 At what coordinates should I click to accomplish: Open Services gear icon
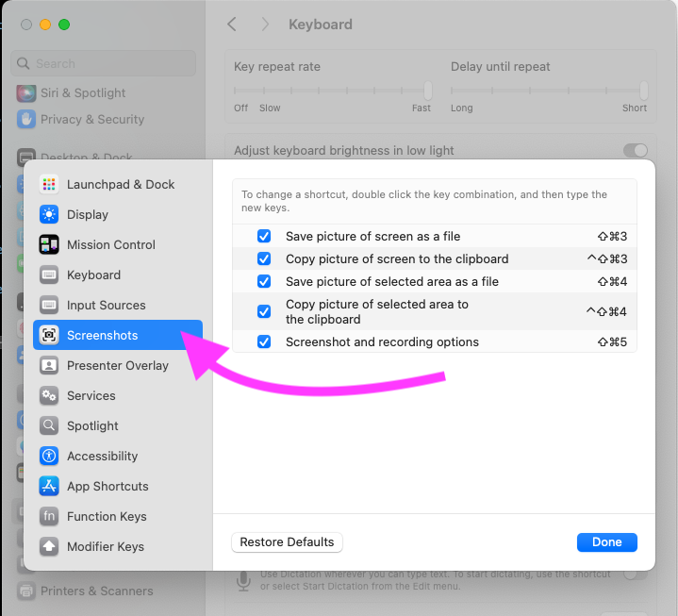tap(50, 396)
